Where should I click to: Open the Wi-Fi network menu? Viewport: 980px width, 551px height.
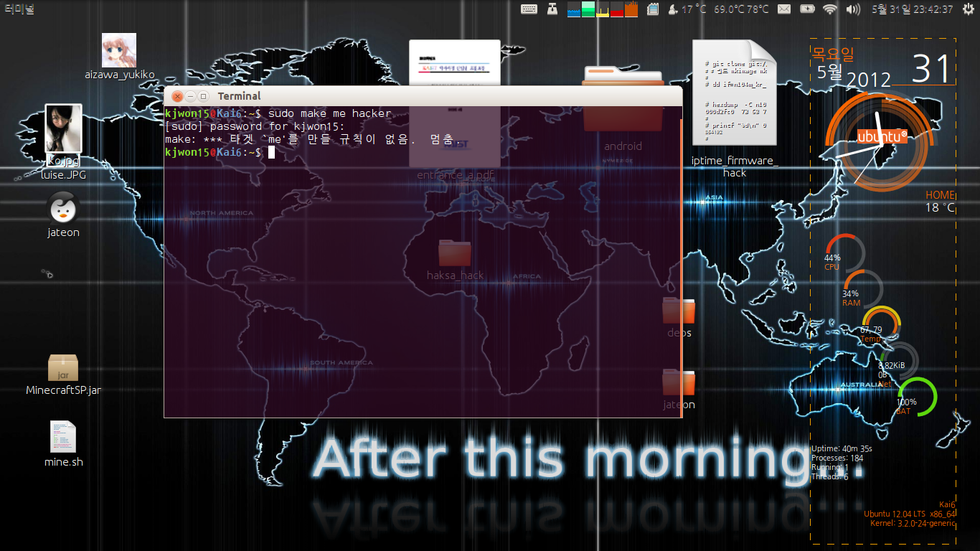pyautogui.click(x=830, y=9)
